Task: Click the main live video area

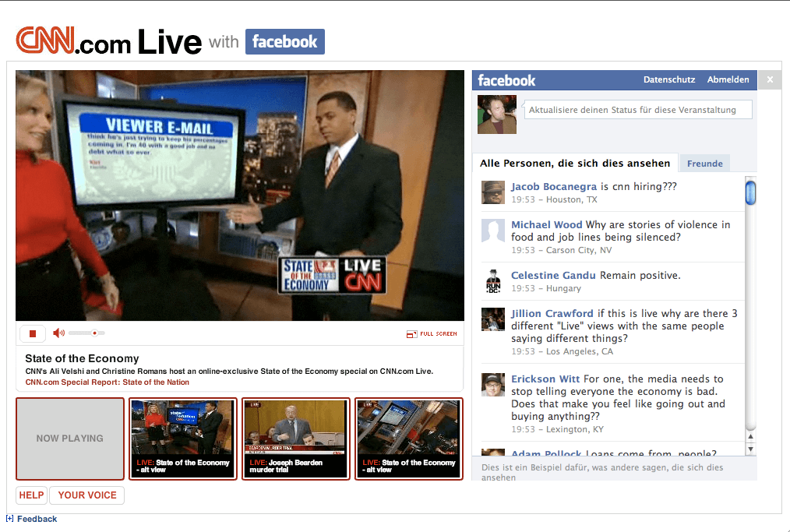Action: coord(240,196)
